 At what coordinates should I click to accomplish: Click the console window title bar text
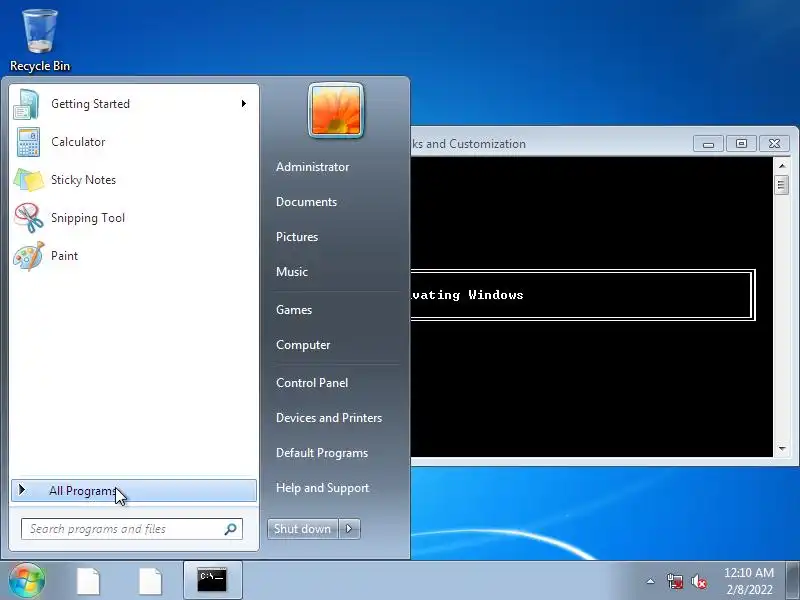point(469,144)
